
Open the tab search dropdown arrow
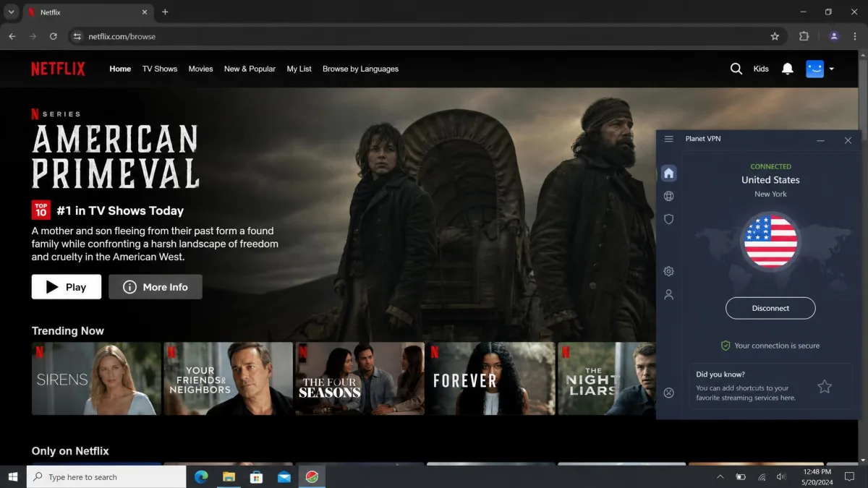pyautogui.click(x=11, y=12)
